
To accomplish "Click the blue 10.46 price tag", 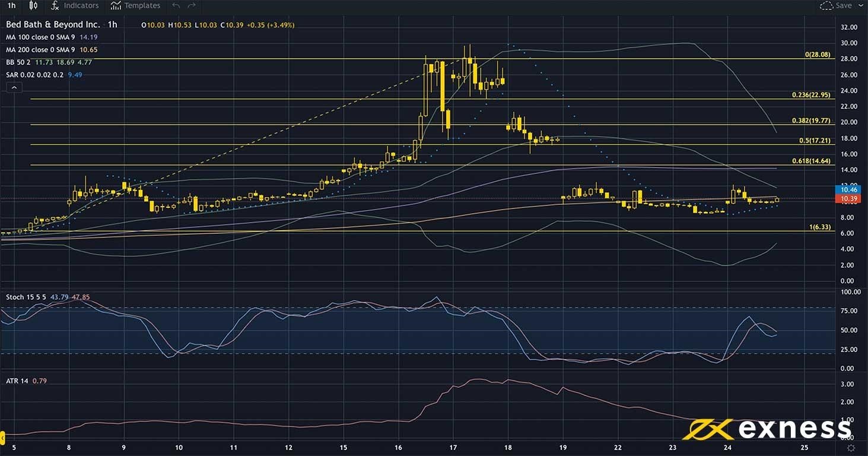I will 850,189.
